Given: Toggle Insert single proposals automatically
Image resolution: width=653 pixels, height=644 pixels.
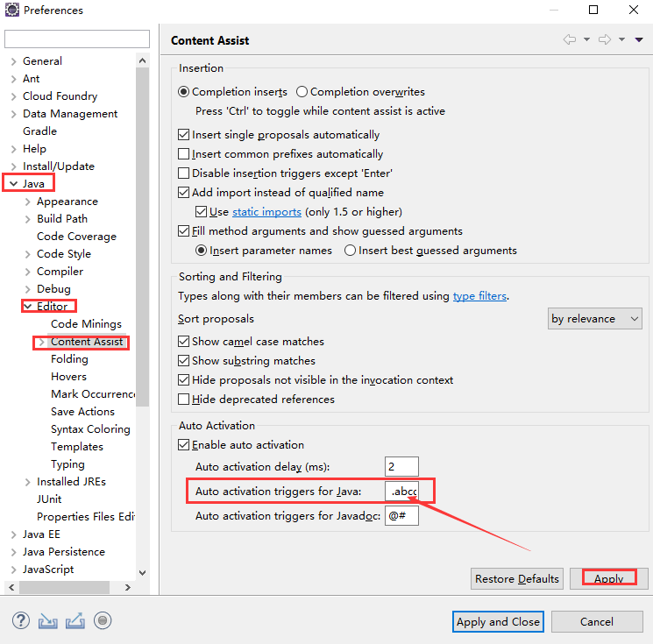Looking at the screenshot, I should pyautogui.click(x=184, y=134).
